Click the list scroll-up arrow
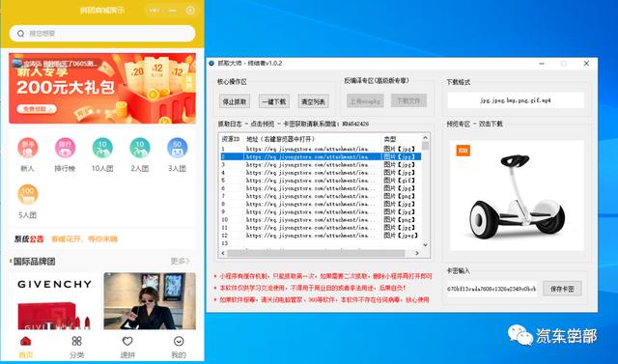This screenshot has height=364, width=618. point(425,137)
